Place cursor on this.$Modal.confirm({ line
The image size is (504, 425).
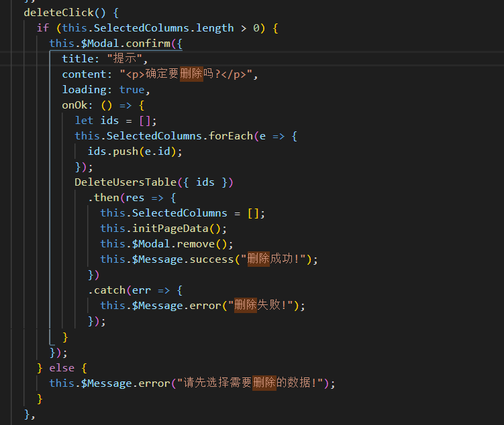115,44
